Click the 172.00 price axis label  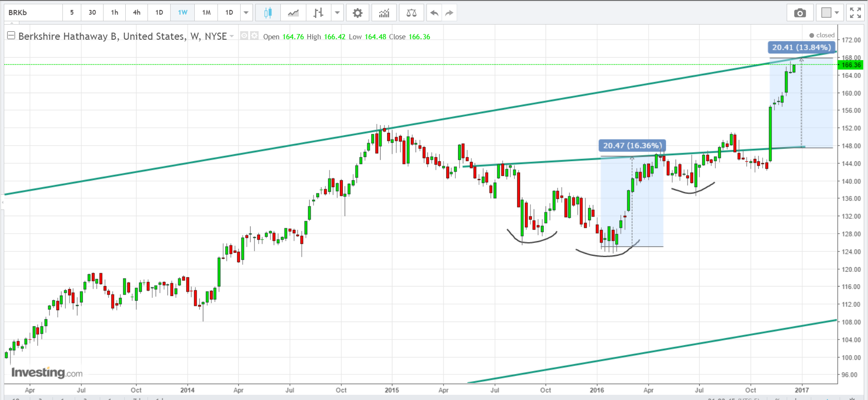[851, 40]
